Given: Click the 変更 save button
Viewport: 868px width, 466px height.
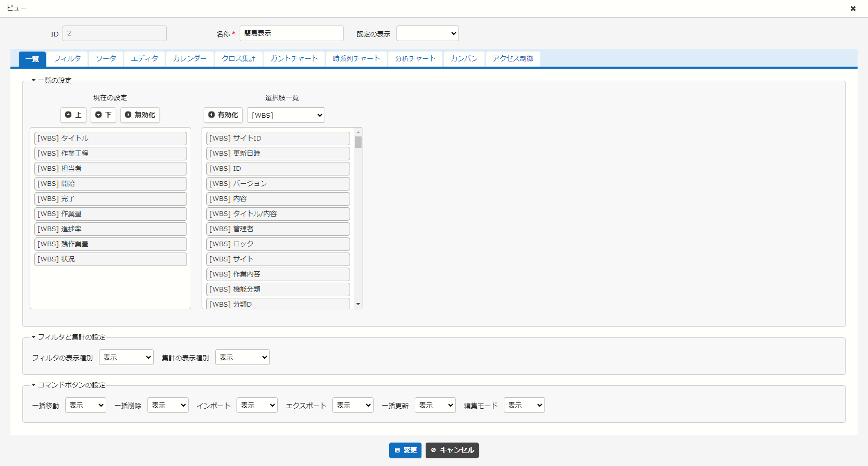Looking at the screenshot, I should [x=405, y=450].
